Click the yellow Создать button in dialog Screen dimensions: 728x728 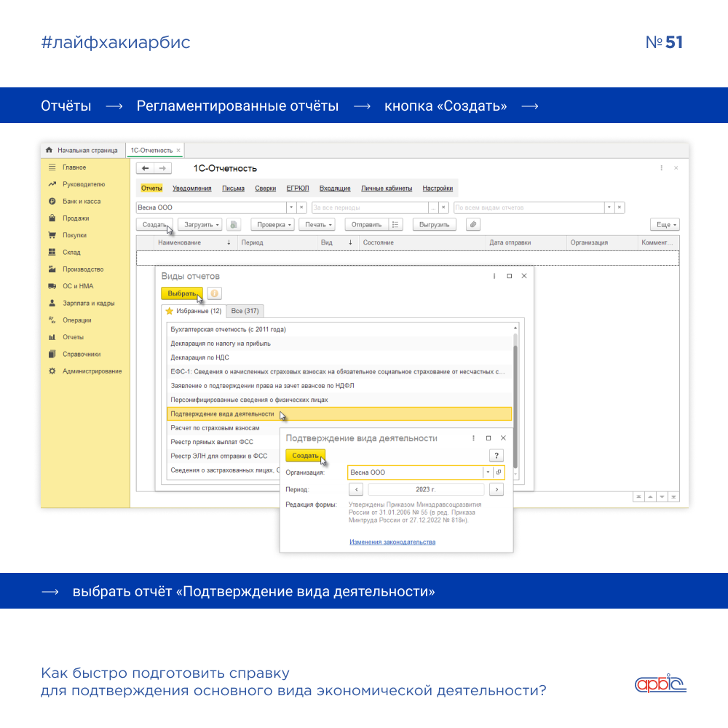[x=305, y=456]
